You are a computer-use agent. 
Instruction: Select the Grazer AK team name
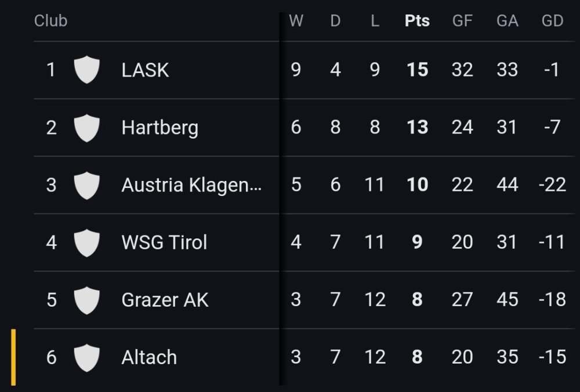[x=165, y=300]
